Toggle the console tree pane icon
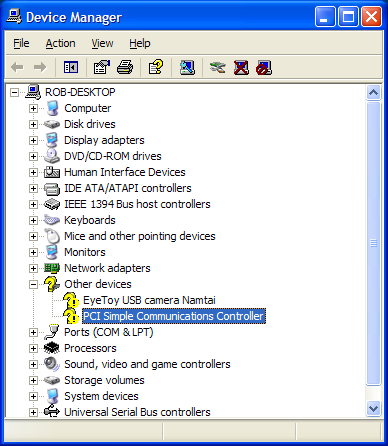Image resolution: width=388 pixels, height=446 pixels. pyautogui.click(x=71, y=68)
